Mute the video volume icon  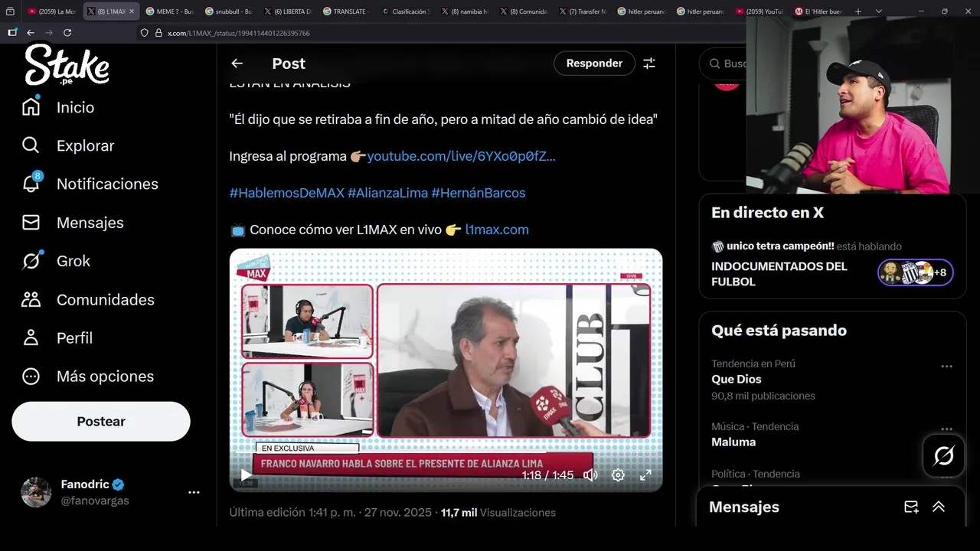pos(590,475)
